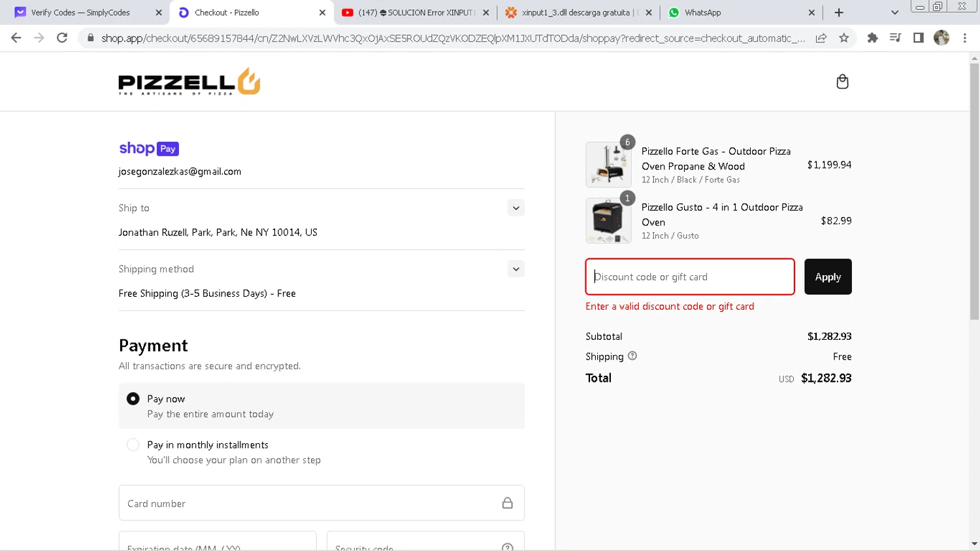The width and height of the screenshot is (980, 551).
Task: Click the card number lock icon
Action: click(x=507, y=503)
